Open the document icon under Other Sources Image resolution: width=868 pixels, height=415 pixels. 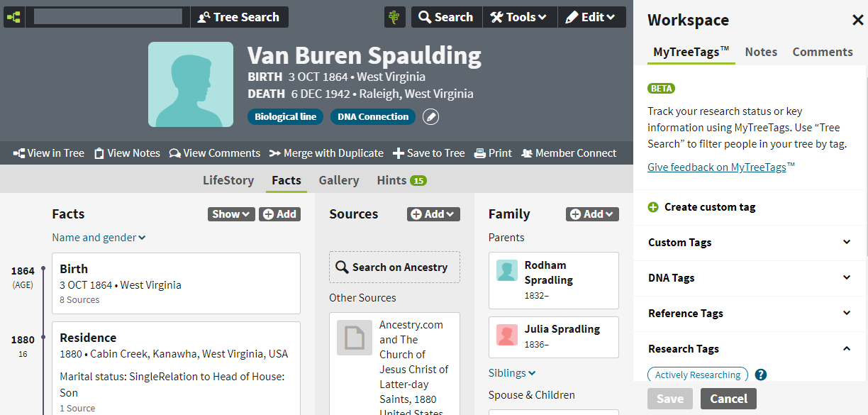(x=355, y=338)
